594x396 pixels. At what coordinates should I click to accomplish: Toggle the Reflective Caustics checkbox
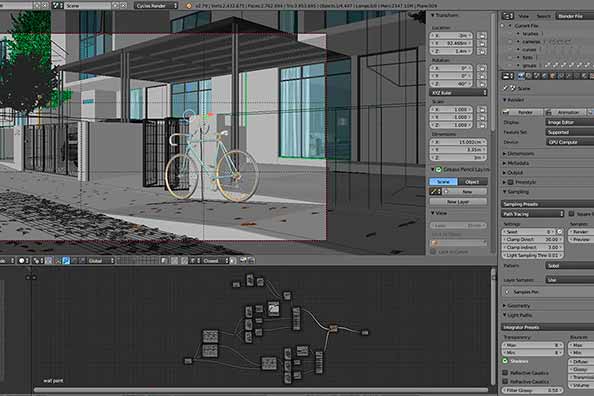click(505, 373)
